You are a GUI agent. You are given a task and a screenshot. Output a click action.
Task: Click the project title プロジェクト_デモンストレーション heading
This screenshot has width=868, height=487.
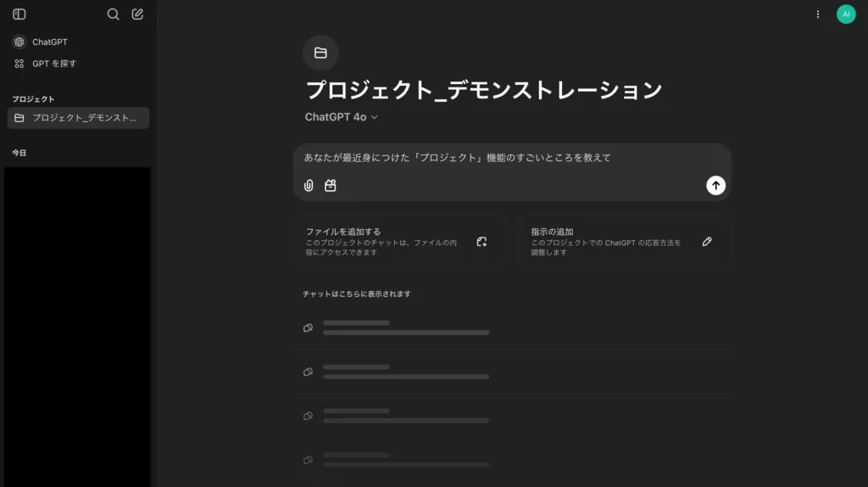(483, 90)
